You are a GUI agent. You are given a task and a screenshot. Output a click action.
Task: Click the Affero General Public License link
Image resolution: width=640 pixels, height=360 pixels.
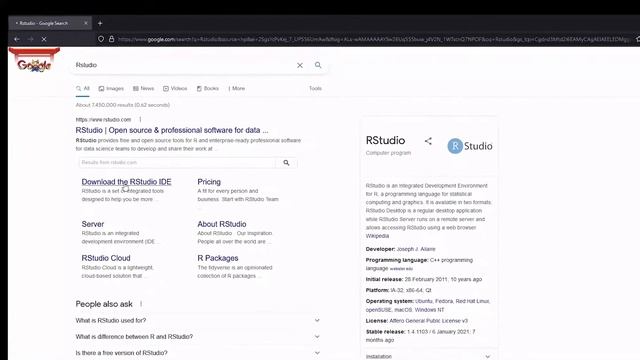click(x=429, y=321)
